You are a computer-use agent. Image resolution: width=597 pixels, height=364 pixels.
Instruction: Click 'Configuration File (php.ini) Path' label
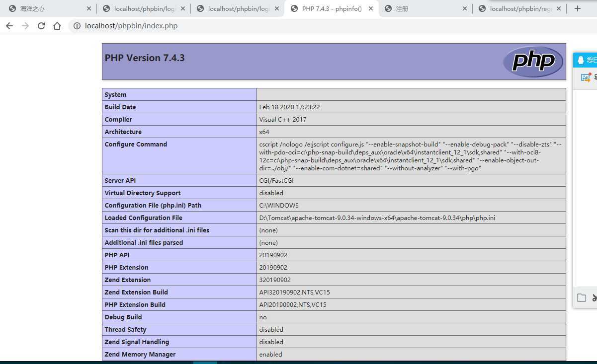[153, 205]
